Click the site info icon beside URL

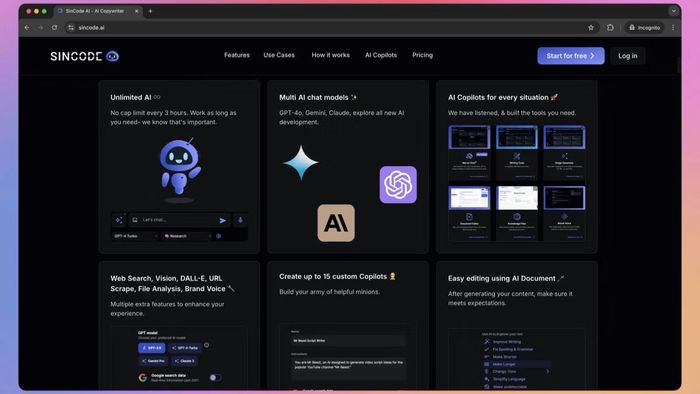tap(71, 28)
